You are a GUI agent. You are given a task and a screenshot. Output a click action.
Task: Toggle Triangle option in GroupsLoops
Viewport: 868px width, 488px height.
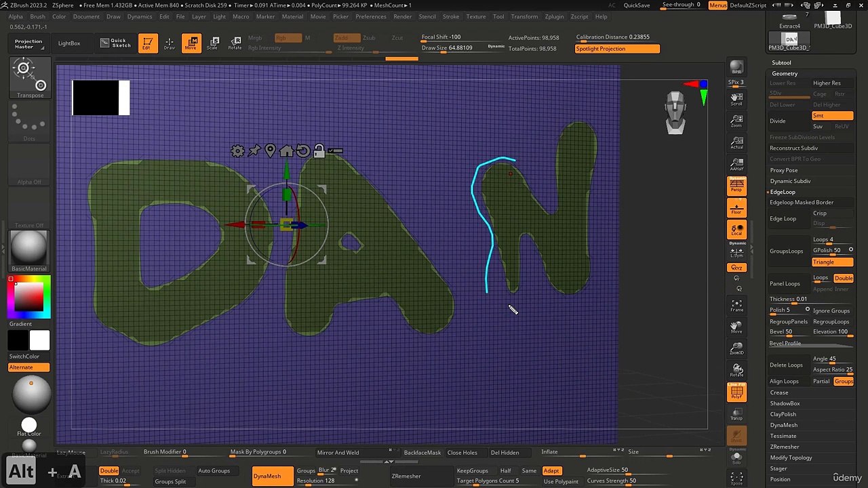click(832, 262)
